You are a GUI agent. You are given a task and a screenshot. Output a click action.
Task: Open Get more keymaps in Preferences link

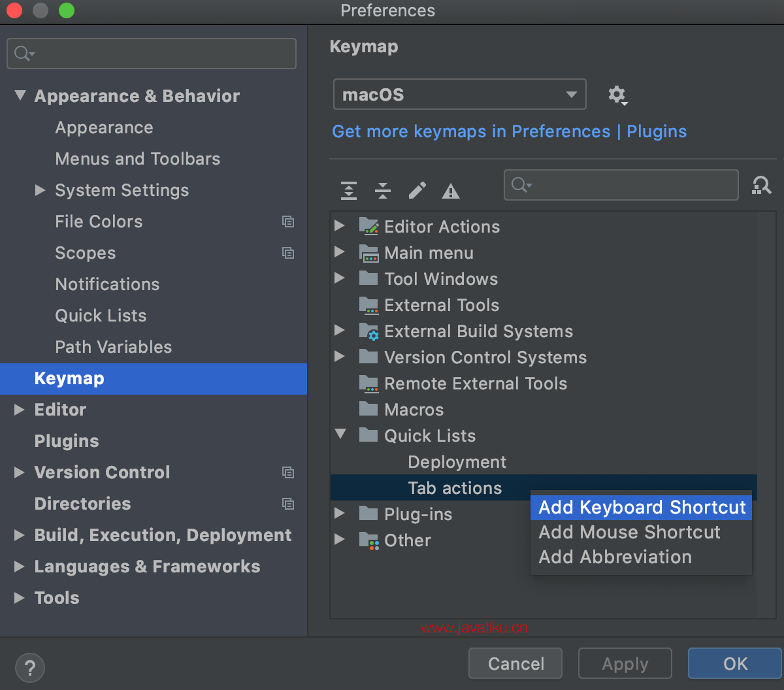(510, 131)
